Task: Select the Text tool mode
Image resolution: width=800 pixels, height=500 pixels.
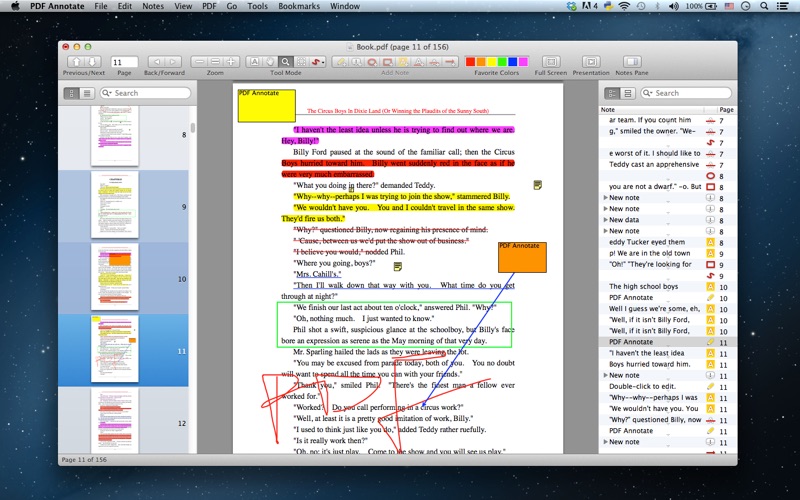Action: tap(254, 62)
